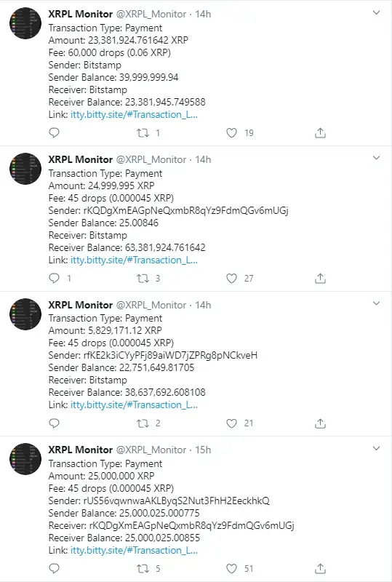Retweet the 24,999,995 XRP payment tweet
The height and width of the screenshot is (582, 392).
pos(143,278)
